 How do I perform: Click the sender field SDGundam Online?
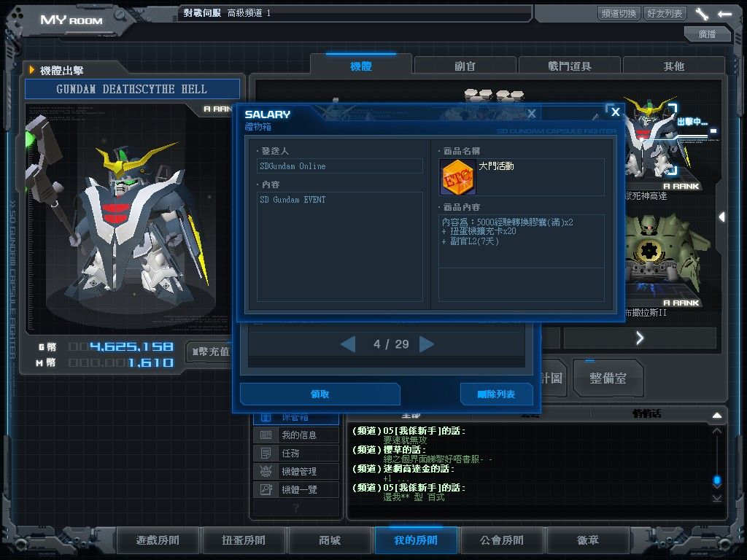340,166
